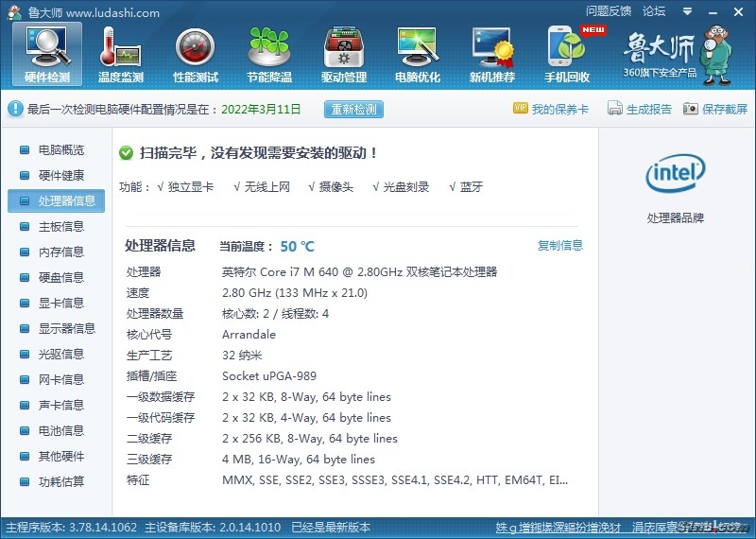
Task: Go to 功耗估算 in the sidebar
Action: 60,482
